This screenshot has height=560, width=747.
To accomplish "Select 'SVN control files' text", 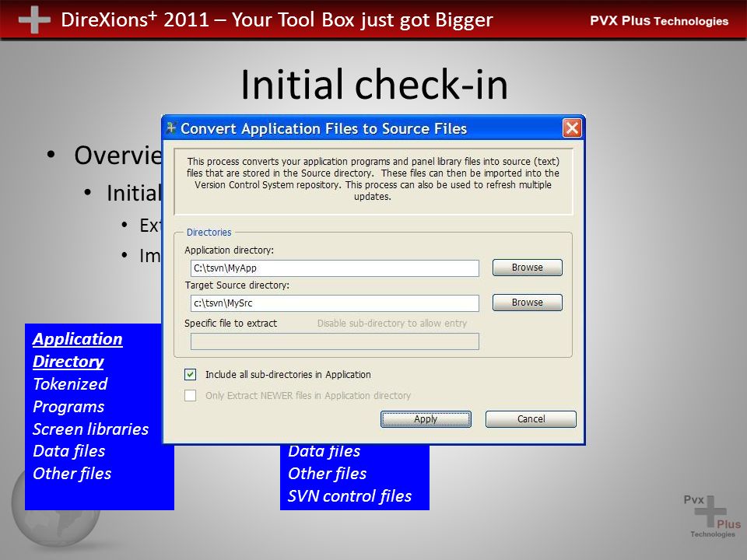I will (349, 496).
